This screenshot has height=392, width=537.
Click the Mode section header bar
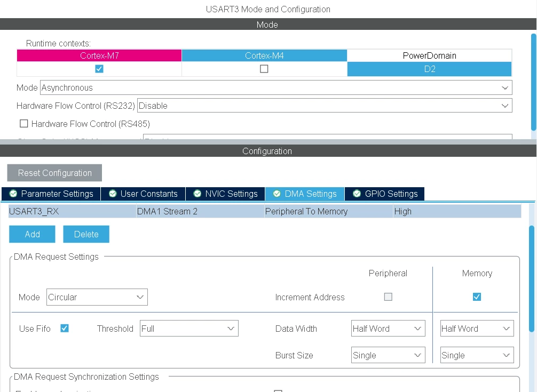(268, 25)
